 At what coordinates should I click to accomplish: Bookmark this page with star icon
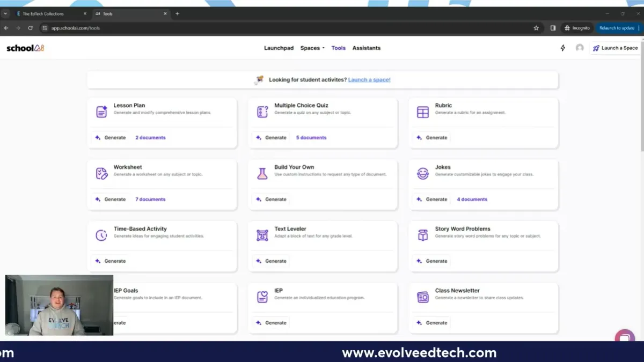pyautogui.click(x=536, y=28)
